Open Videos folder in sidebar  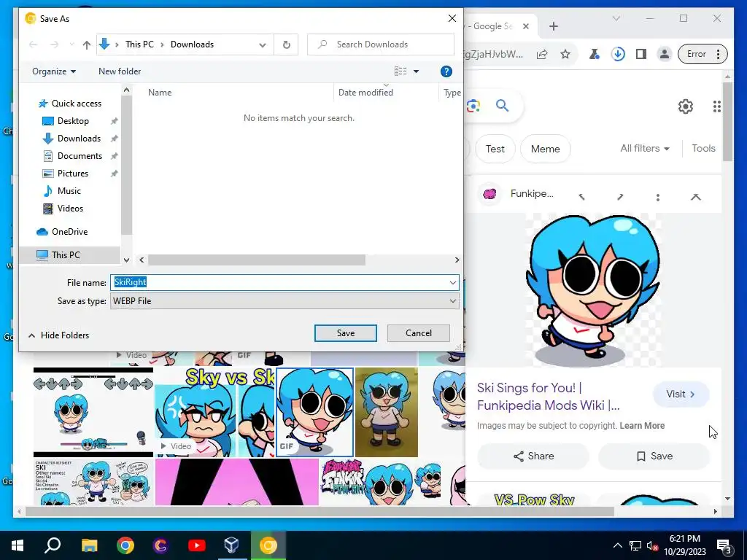[x=70, y=209]
